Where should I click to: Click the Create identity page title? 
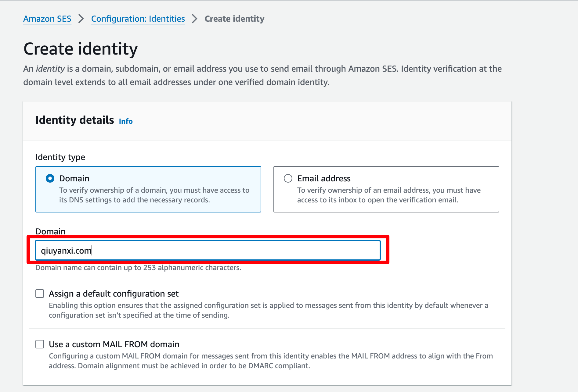pyautogui.click(x=81, y=49)
